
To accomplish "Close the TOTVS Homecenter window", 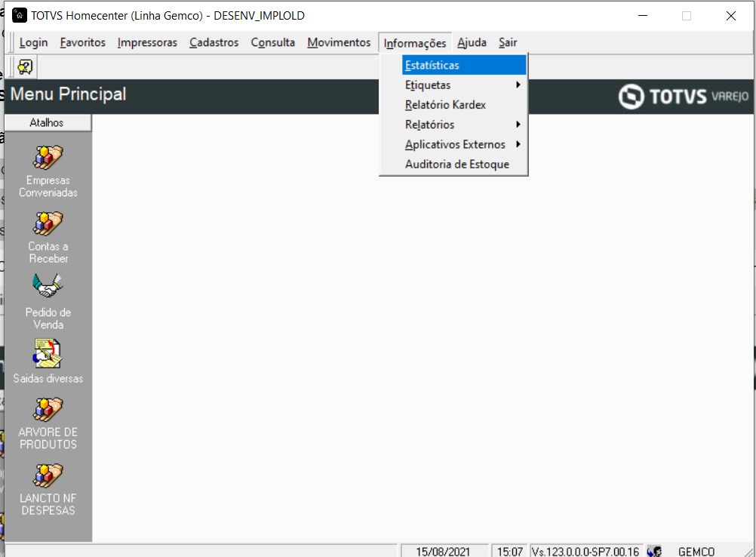I will pos(731,15).
